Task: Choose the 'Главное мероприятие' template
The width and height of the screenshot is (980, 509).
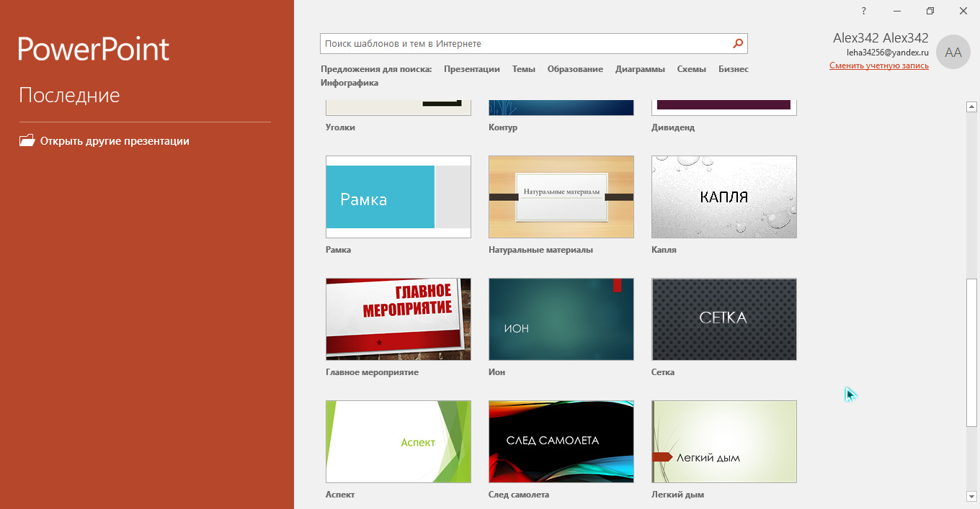Action: pos(398,319)
